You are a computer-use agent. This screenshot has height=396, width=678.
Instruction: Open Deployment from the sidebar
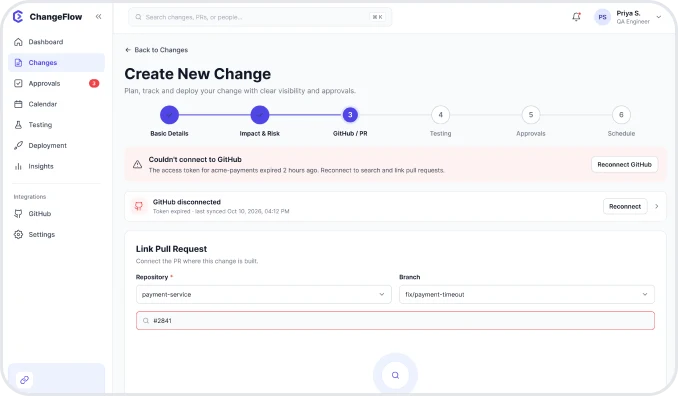click(56, 146)
